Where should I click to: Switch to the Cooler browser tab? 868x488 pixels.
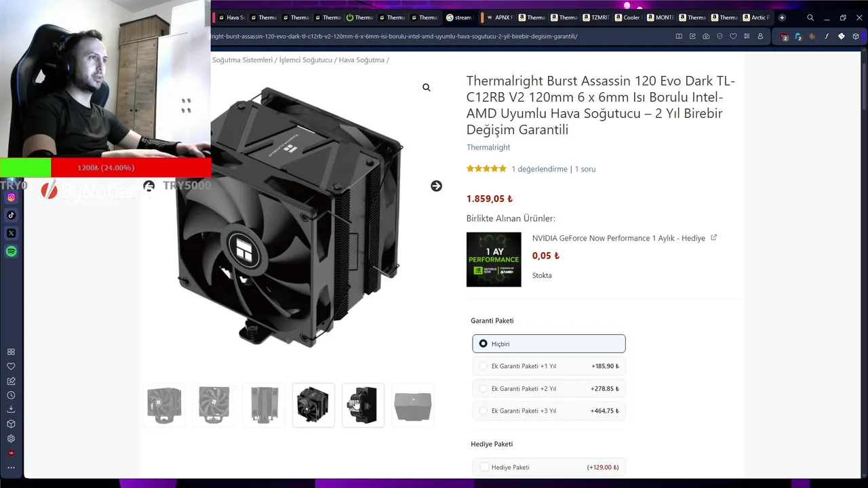click(627, 18)
